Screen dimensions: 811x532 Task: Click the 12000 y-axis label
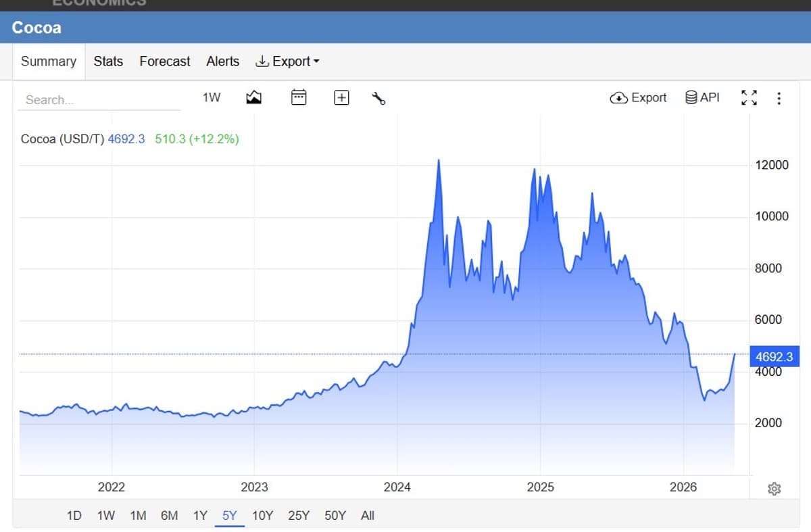pos(772,165)
